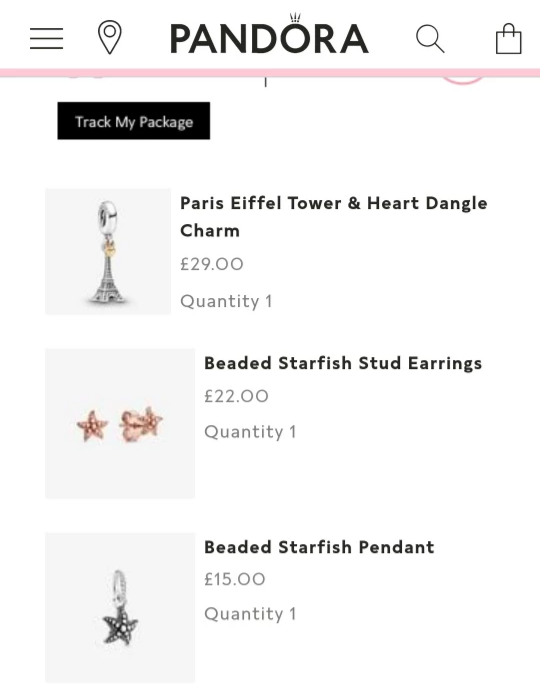
Task: Click Quantity 1 under Eiffel Tower charm
Action: 226,301
